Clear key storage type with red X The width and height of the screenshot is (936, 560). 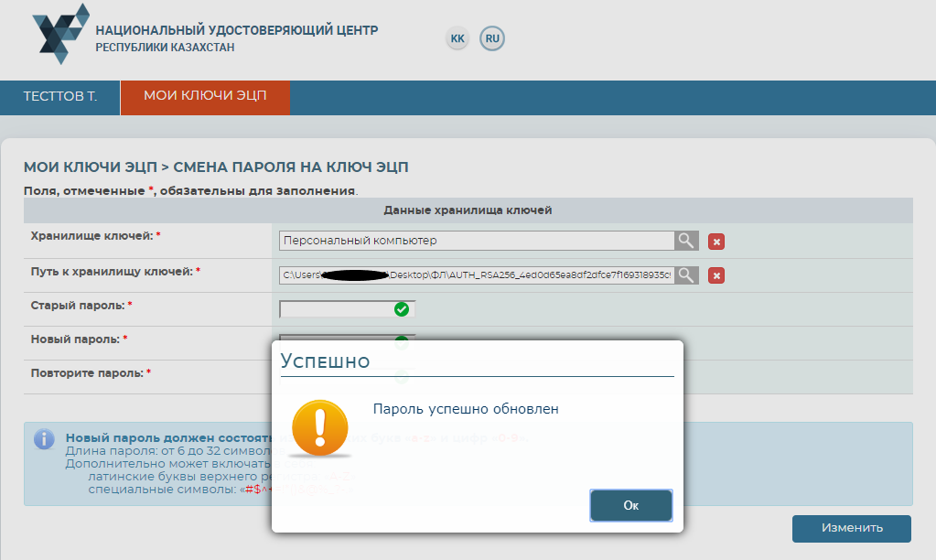pyautogui.click(x=716, y=242)
